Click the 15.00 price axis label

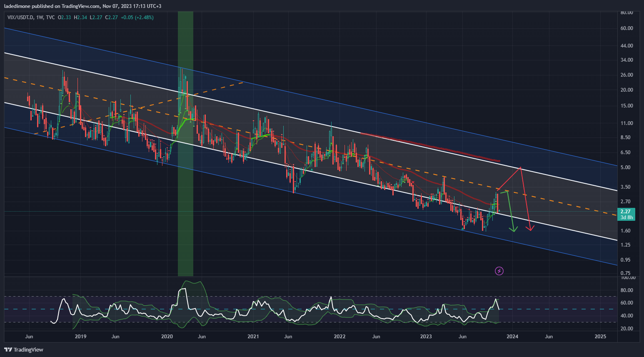click(x=627, y=106)
